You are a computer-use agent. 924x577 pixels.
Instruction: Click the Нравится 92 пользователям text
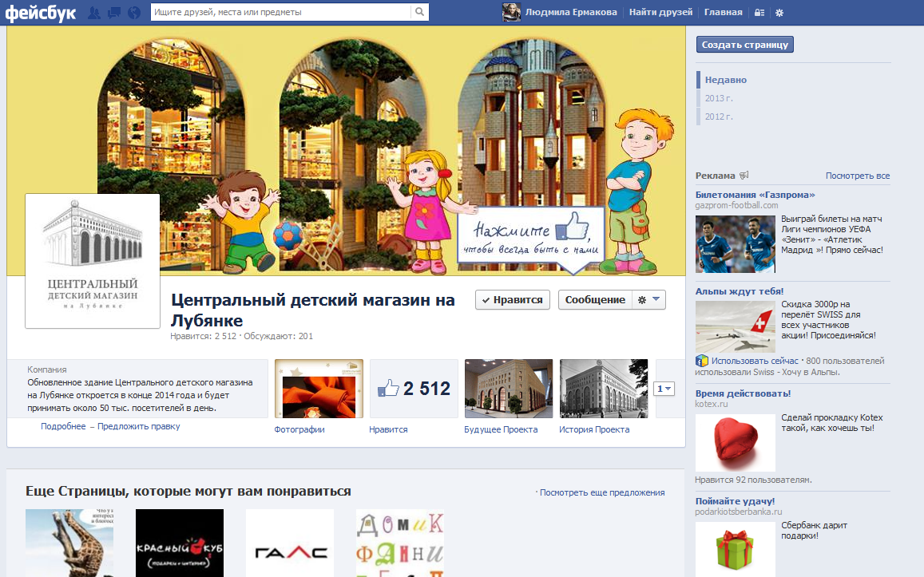753,480
